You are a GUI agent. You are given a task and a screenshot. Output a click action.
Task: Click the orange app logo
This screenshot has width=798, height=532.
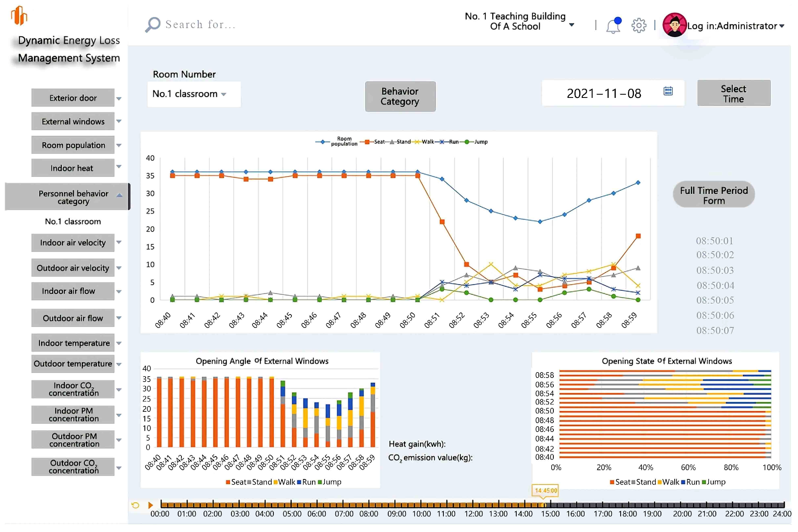[19, 16]
